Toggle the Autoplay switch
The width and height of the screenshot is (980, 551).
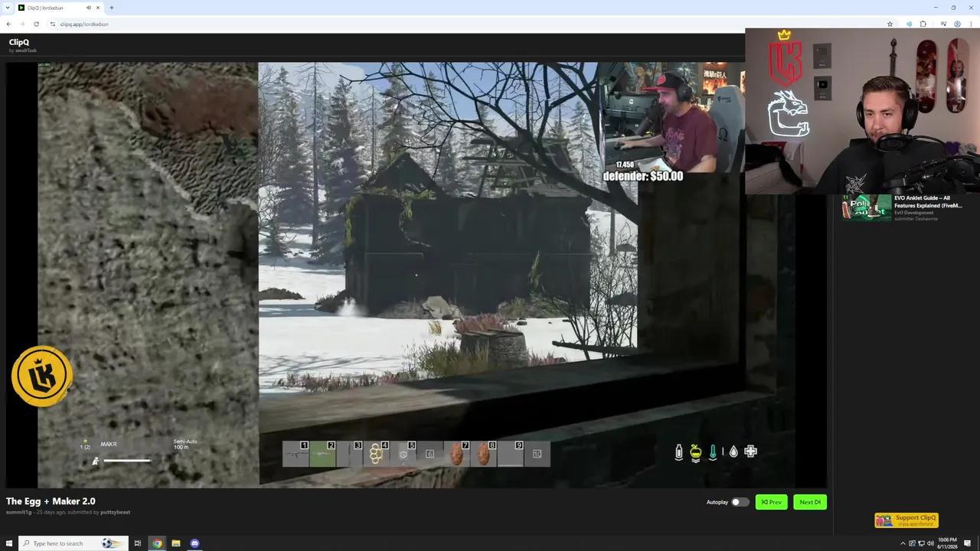[x=740, y=502]
